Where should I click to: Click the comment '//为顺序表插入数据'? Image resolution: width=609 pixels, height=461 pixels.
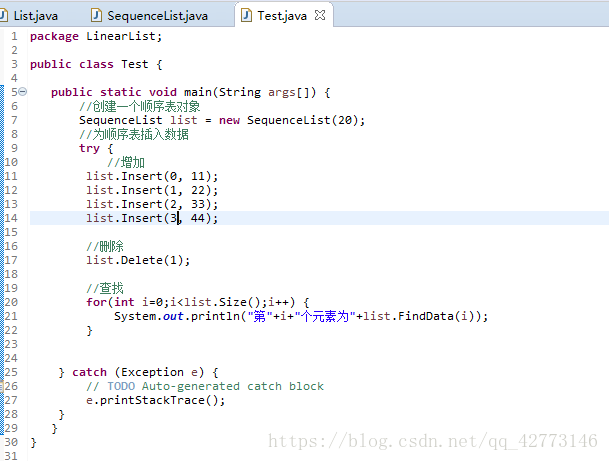pyautogui.click(x=134, y=134)
